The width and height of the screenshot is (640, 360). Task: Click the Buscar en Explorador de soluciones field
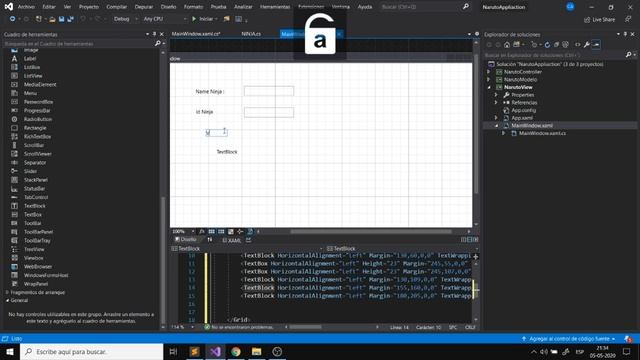pos(554,55)
